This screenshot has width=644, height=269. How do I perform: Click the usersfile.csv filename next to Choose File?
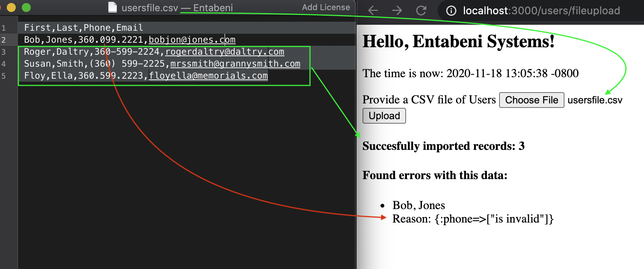click(x=595, y=100)
